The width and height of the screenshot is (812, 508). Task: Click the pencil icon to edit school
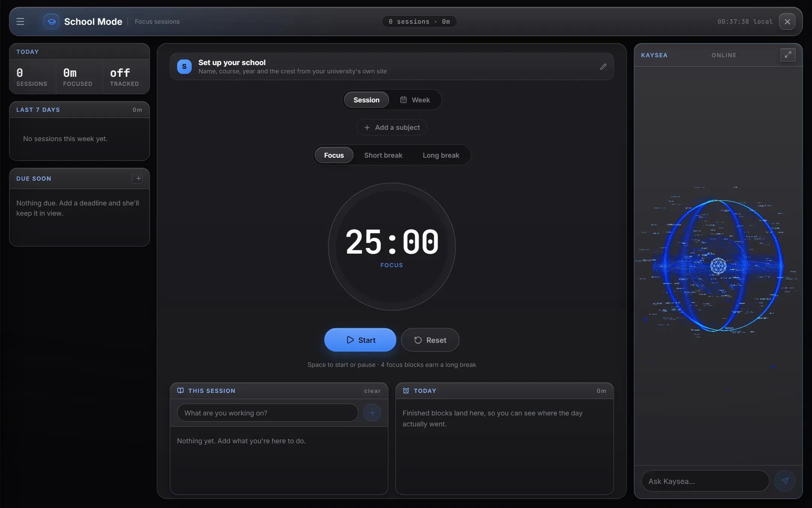tap(603, 67)
